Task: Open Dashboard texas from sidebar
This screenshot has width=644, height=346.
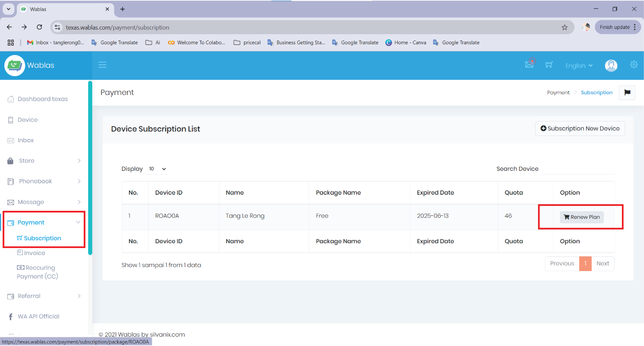Action: click(x=38, y=99)
